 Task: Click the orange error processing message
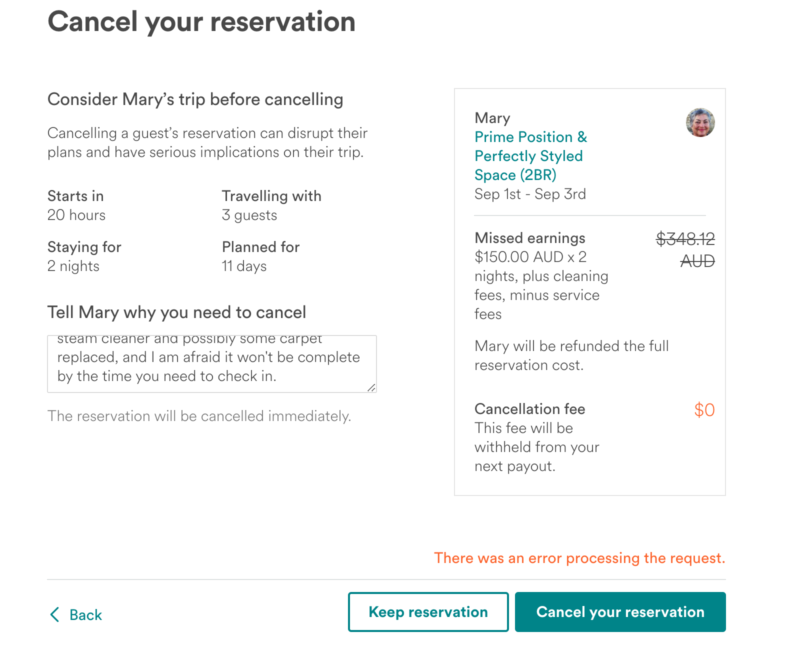579,558
